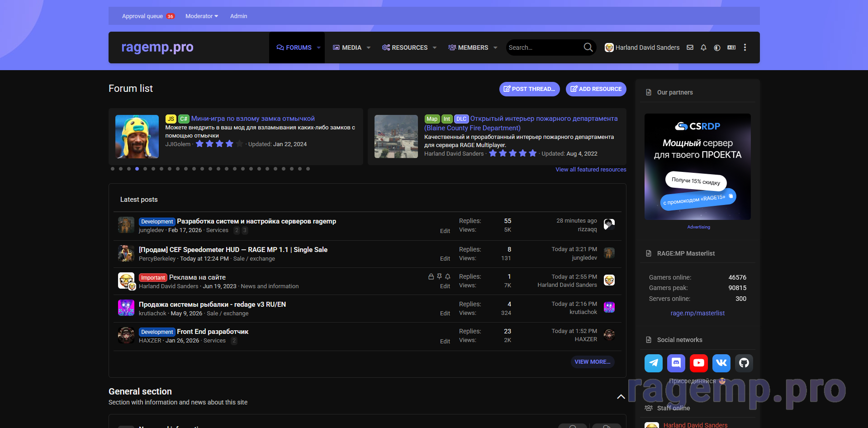Click the Important prefix label

153,278
